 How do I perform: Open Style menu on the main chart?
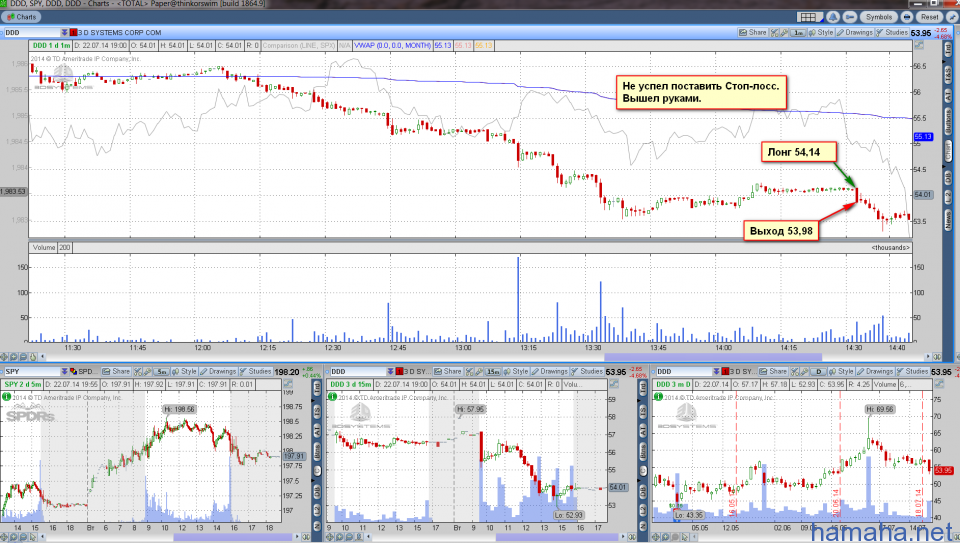click(821, 32)
